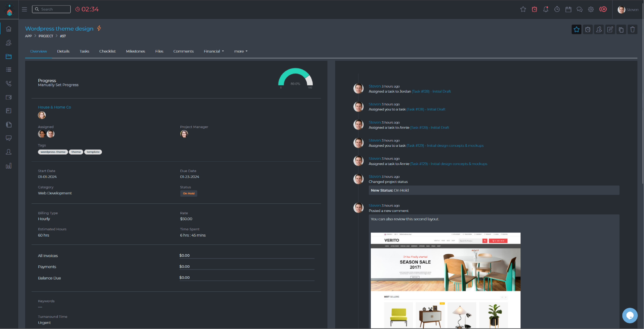The width and height of the screenshot is (644, 329).
Task: Open the timer stopwatch icon in top bar
Action: coord(557,9)
